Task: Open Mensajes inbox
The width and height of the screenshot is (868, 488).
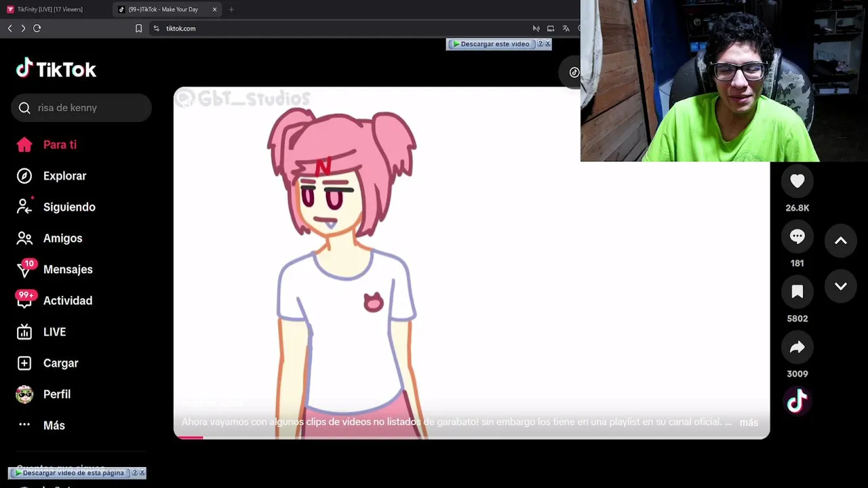Action: click(x=68, y=269)
